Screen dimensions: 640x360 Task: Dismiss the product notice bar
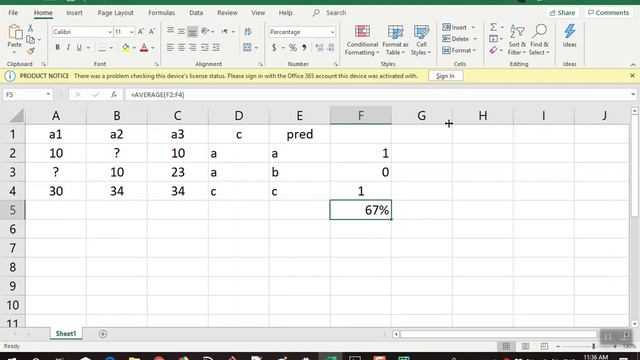point(632,76)
